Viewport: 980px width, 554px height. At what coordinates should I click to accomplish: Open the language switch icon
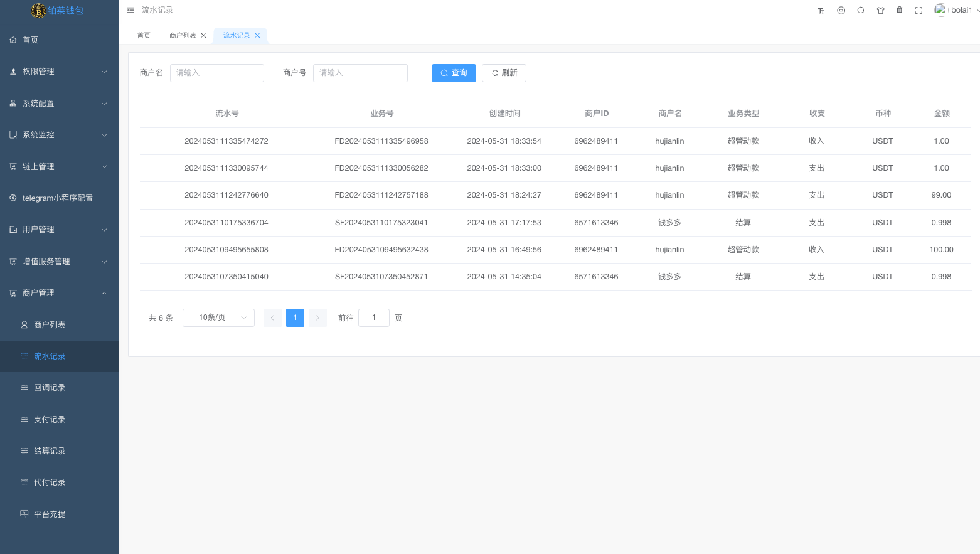pyautogui.click(x=841, y=11)
